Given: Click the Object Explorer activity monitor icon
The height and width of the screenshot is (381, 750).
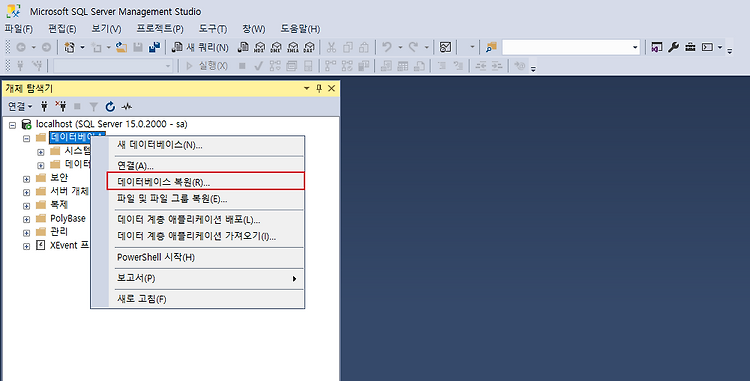Looking at the screenshot, I should pos(127,107).
